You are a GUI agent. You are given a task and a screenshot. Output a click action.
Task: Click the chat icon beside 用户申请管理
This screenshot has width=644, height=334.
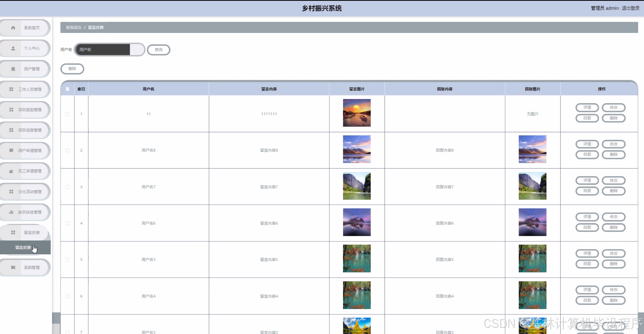[x=11, y=150]
